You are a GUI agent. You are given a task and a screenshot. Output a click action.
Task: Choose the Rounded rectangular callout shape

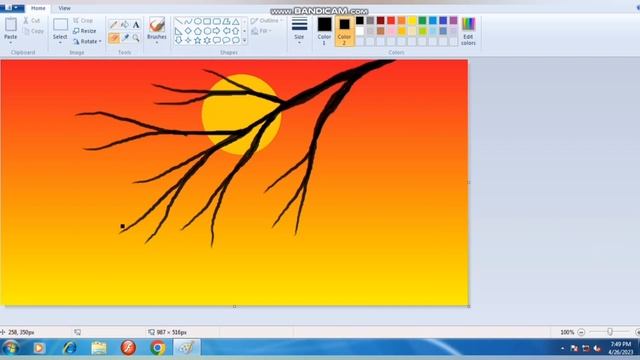click(217, 40)
